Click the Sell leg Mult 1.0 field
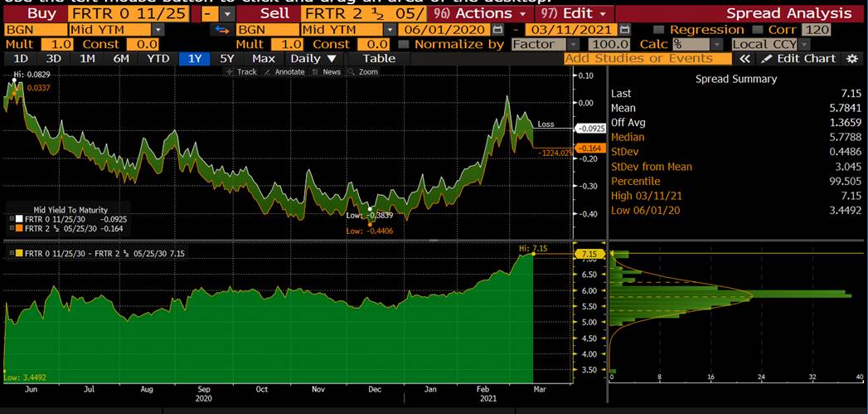The image size is (868, 414). click(287, 44)
